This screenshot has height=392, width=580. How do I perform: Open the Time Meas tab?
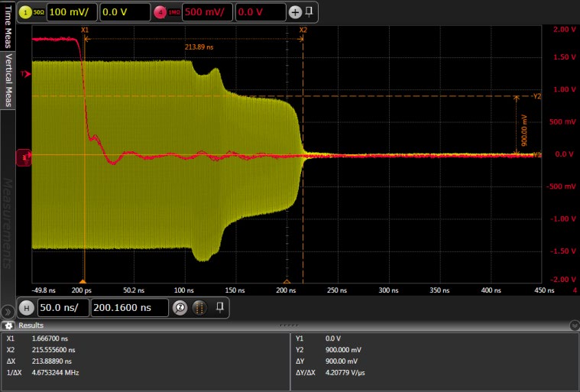[x=8, y=25]
